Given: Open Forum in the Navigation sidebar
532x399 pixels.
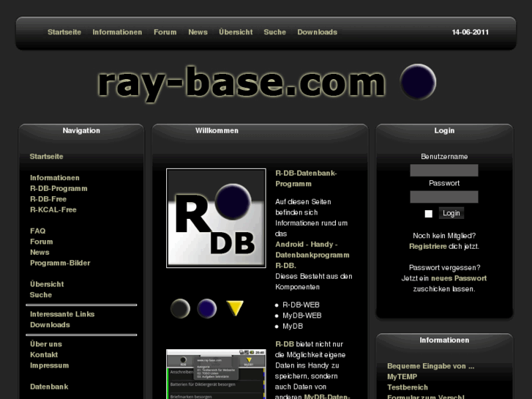Looking at the screenshot, I should (x=42, y=242).
